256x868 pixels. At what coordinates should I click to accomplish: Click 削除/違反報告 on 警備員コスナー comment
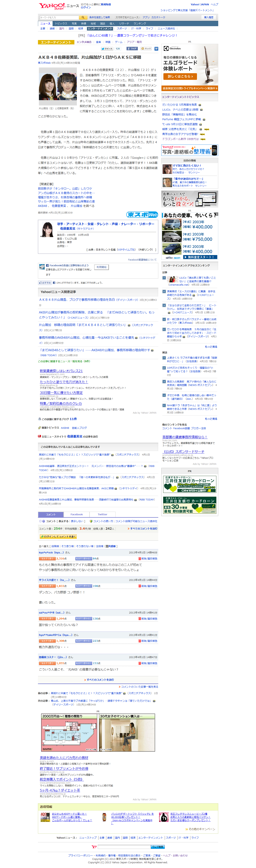(x=148, y=663)
